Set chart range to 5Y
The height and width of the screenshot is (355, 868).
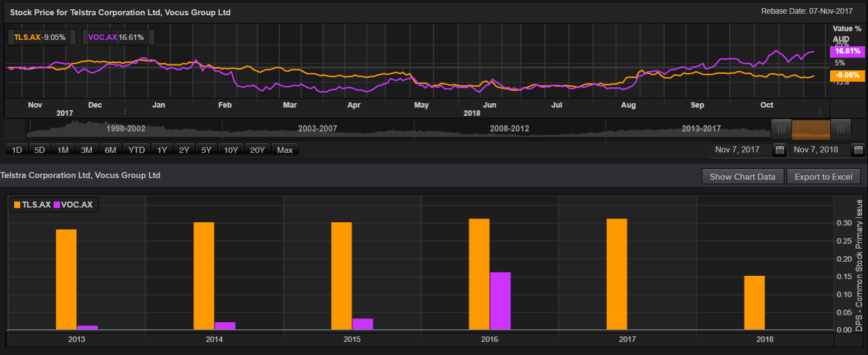tap(206, 150)
